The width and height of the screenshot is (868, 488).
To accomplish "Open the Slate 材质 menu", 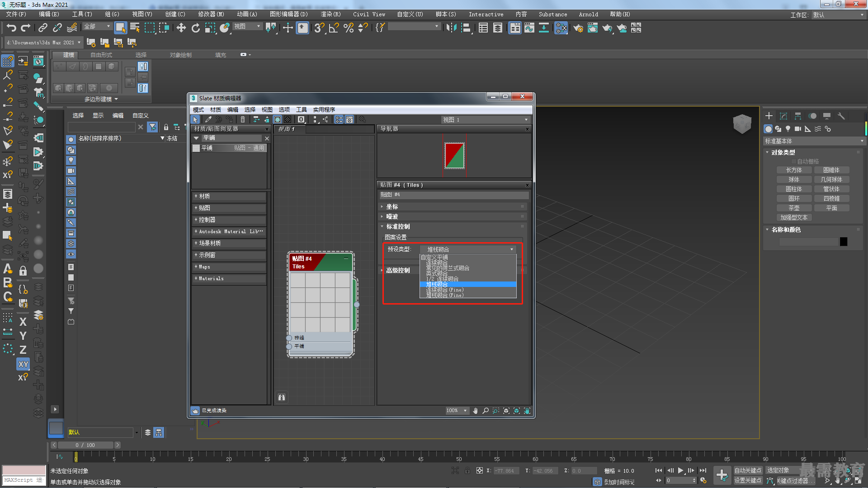I will [216, 110].
